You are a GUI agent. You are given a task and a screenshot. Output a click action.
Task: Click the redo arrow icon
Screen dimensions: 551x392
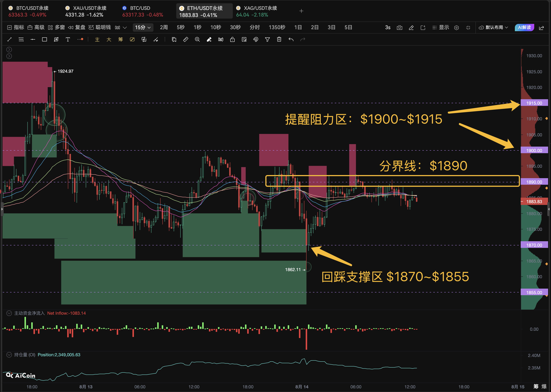click(x=303, y=39)
